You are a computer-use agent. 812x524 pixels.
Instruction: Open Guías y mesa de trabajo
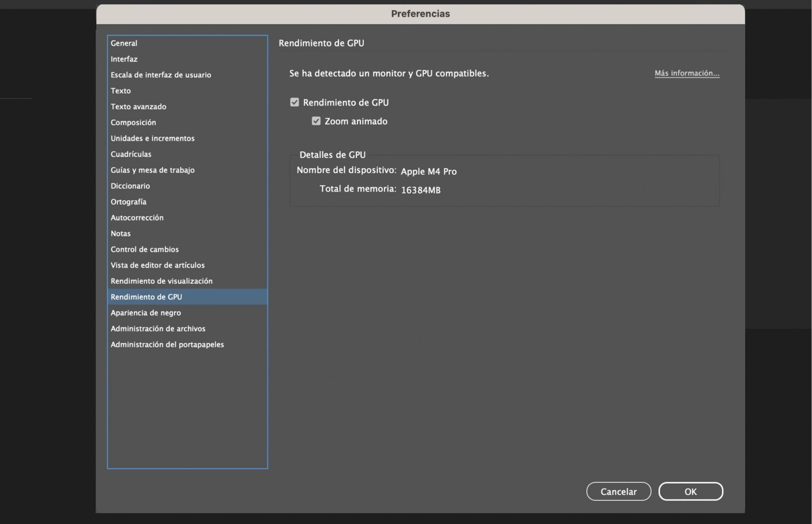pos(153,170)
